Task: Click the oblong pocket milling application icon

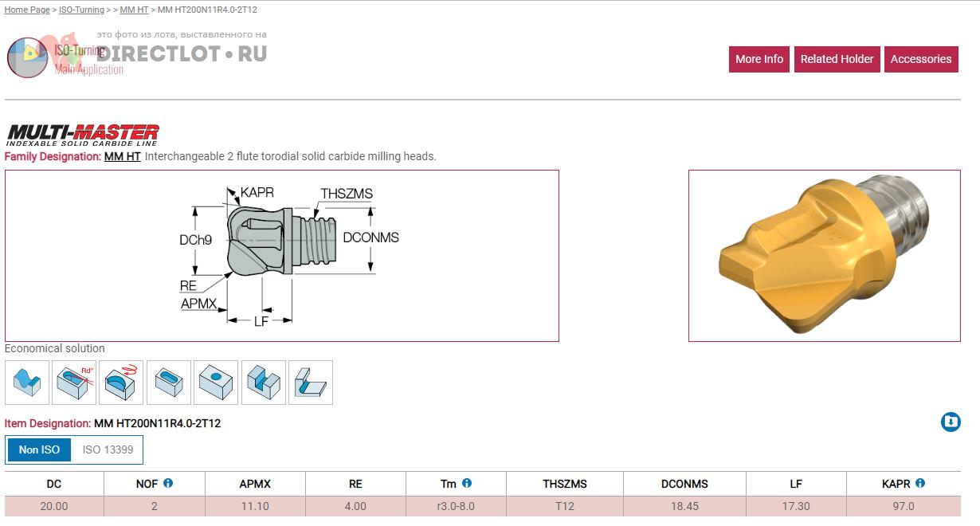Action: pyautogui.click(x=169, y=383)
